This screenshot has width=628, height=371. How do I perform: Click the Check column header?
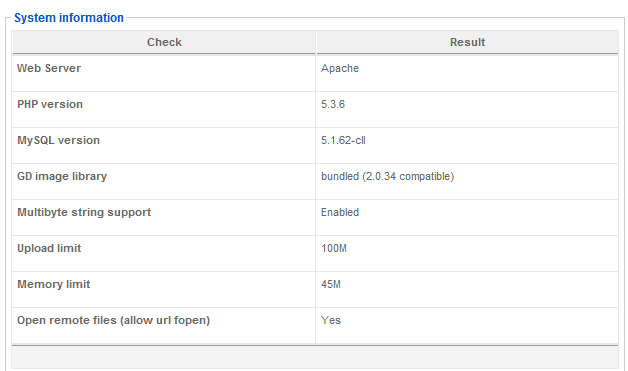click(x=164, y=42)
